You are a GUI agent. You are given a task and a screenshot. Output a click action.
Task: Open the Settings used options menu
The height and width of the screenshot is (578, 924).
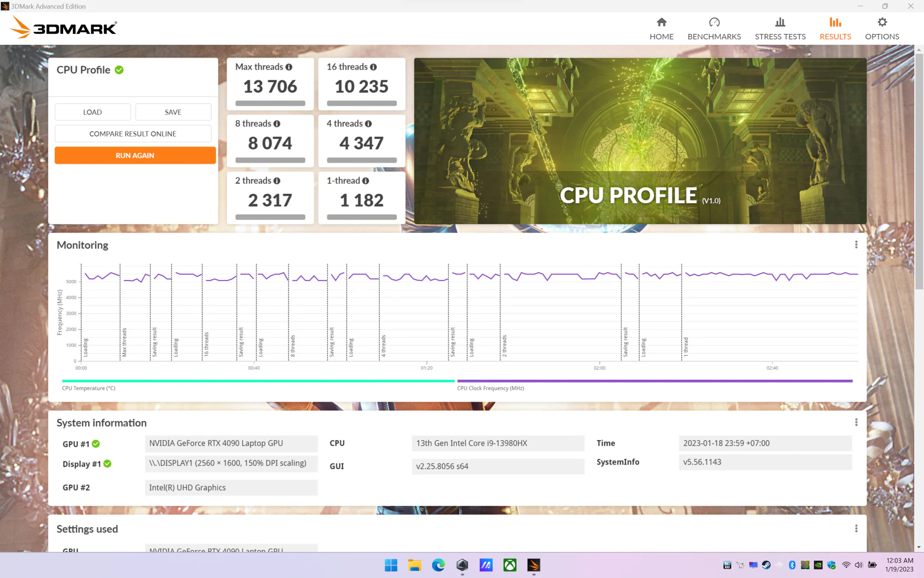click(x=856, y=529)
